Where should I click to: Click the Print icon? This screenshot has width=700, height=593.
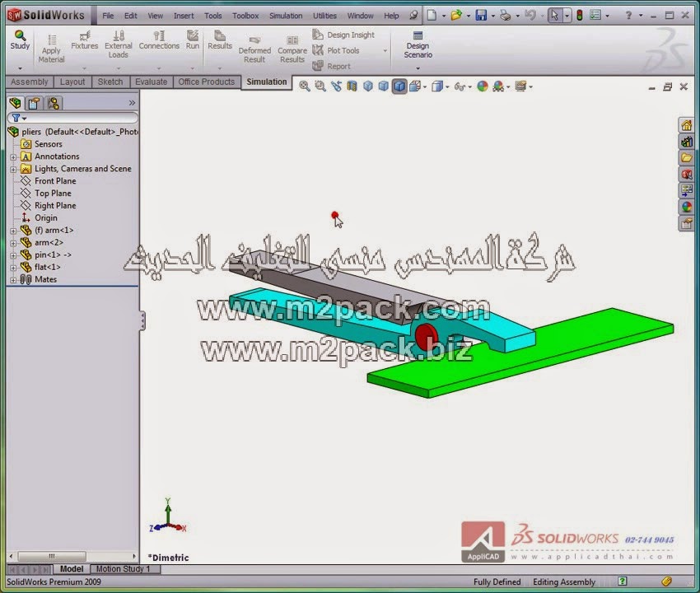(505, 15)
